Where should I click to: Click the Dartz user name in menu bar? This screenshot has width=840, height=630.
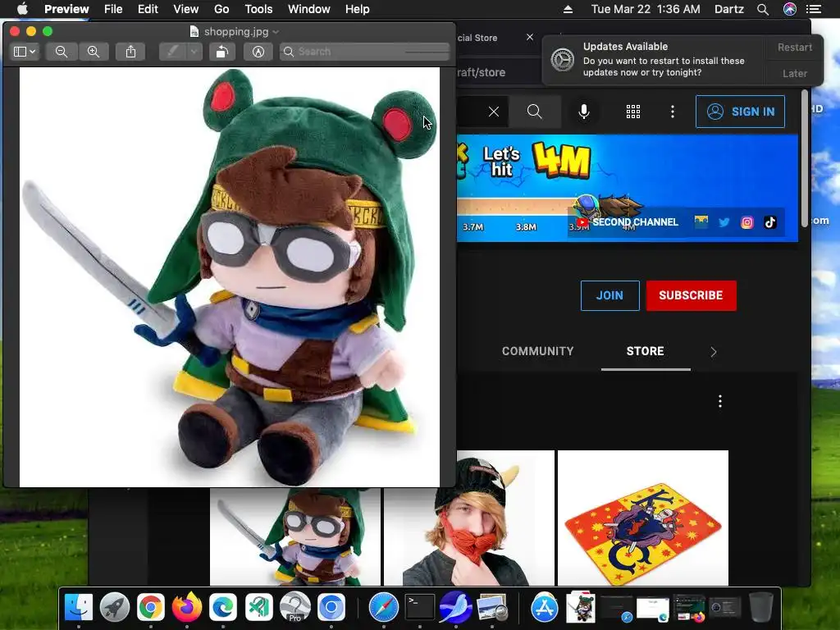pyautogui.click(x=729, y=9)
